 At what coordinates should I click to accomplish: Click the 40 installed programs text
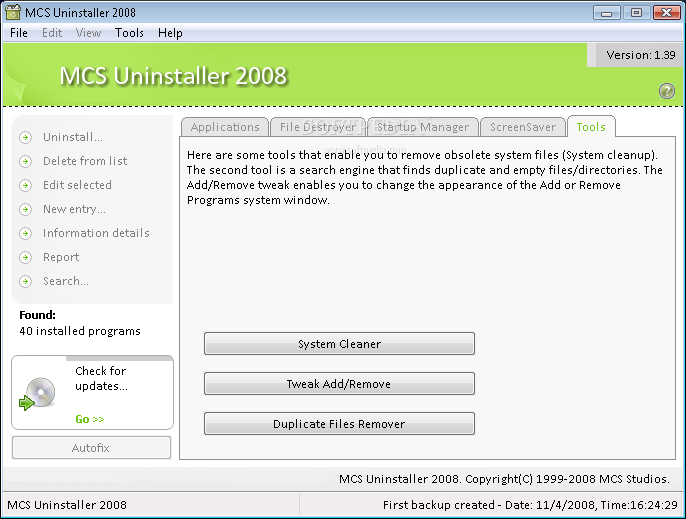[x=80, y=331]
